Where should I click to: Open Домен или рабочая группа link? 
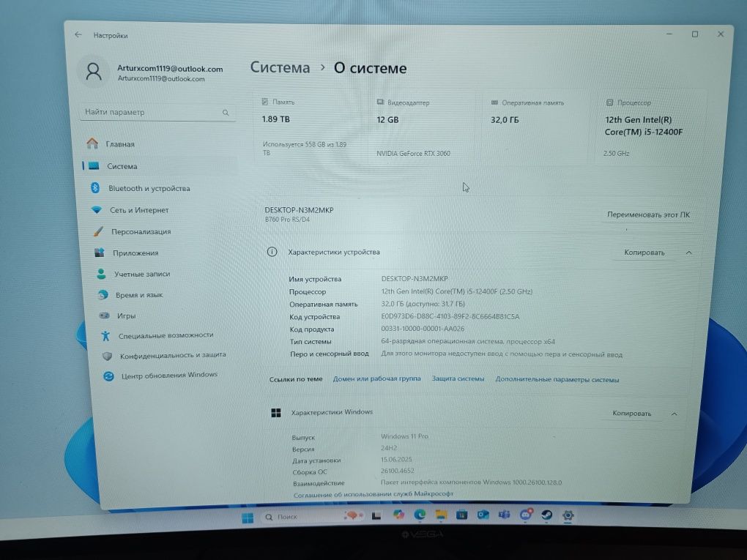pyautogui.click(x=377, y=378)
